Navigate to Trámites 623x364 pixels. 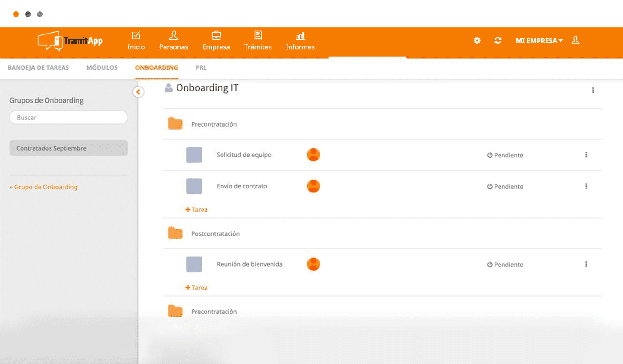258,41
